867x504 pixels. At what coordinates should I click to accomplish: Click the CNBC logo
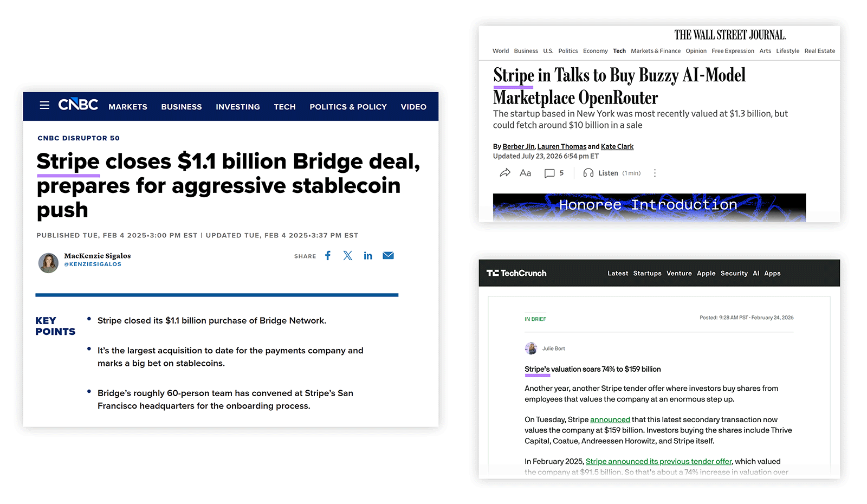(x=78, y=105)
